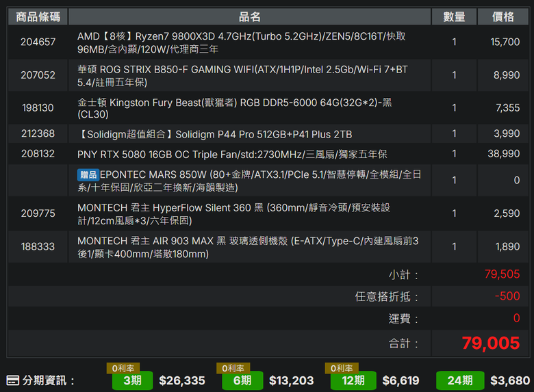Click the $6,619 installment amount
This screenshot has width=534, height=392.
400,380
